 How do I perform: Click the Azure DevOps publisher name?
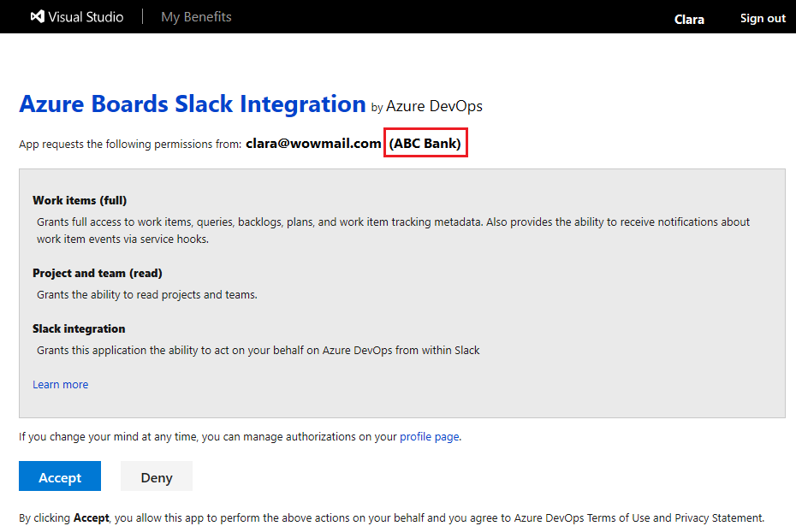(x=434, y=107)
